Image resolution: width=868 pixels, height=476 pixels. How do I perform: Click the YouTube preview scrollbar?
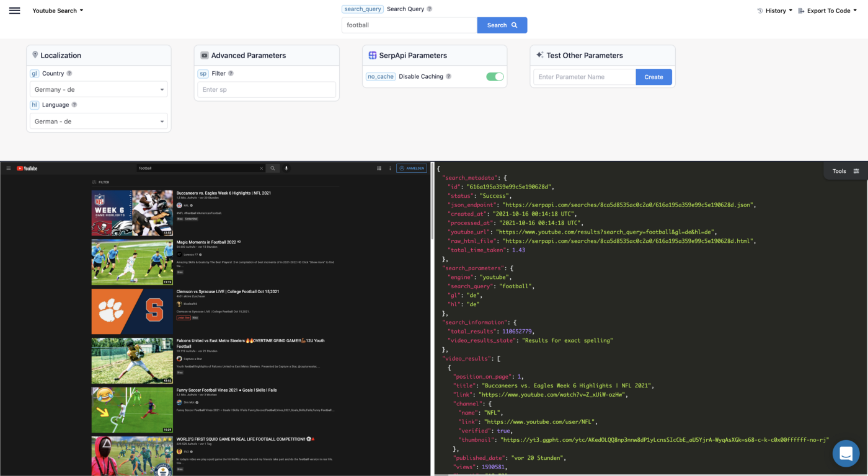[x=432, y=201]
